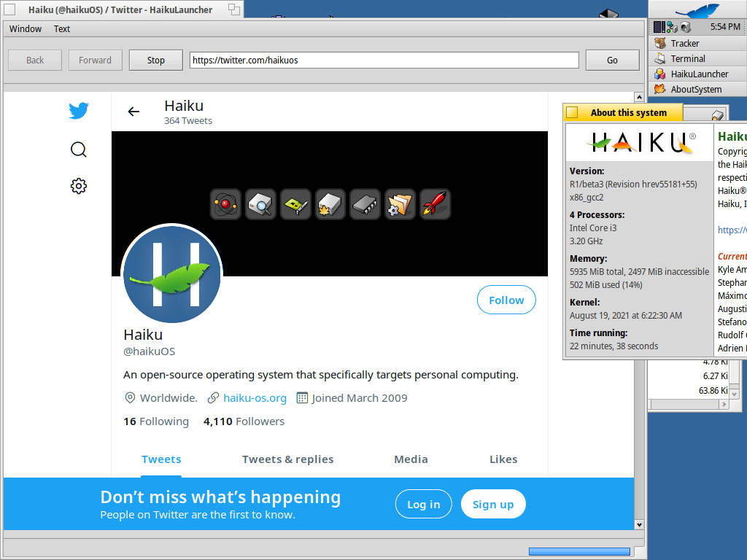Click the Deskbar clock showing 5:54 PM

(x=725, y=27)
